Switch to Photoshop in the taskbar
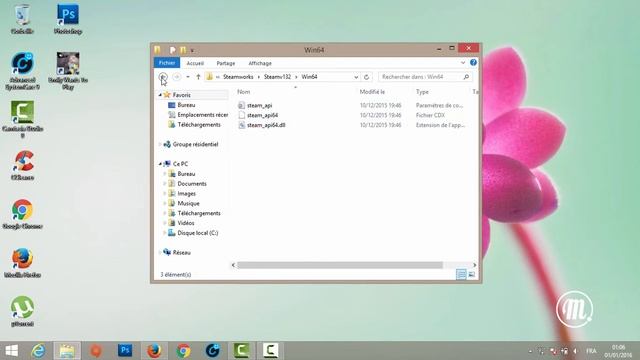This screenshot has height=360, width=640. pyautogui.click(x=125, y=351)
